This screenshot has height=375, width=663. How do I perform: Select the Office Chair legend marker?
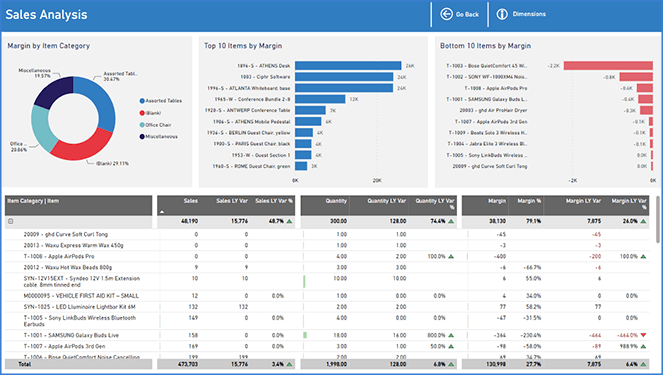point(142,125)
